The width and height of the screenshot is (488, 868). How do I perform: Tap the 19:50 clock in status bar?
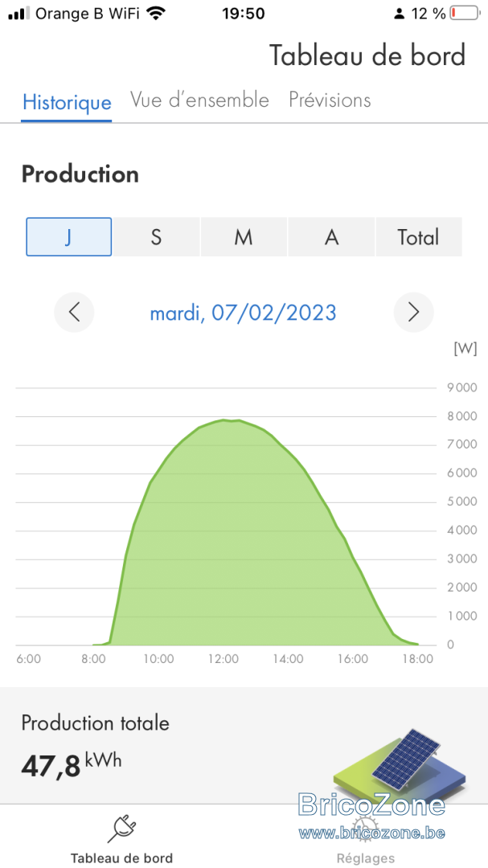pos(244,14)
